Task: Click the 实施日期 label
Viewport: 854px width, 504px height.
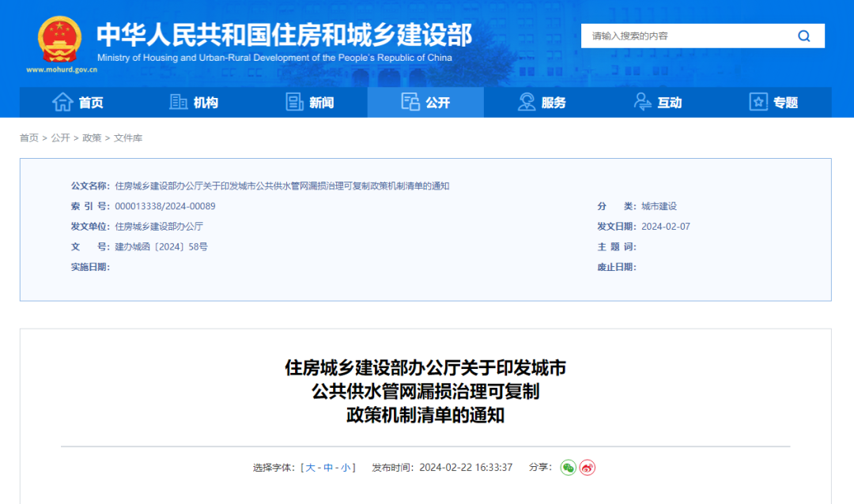Action: click(x=90, y=267)
